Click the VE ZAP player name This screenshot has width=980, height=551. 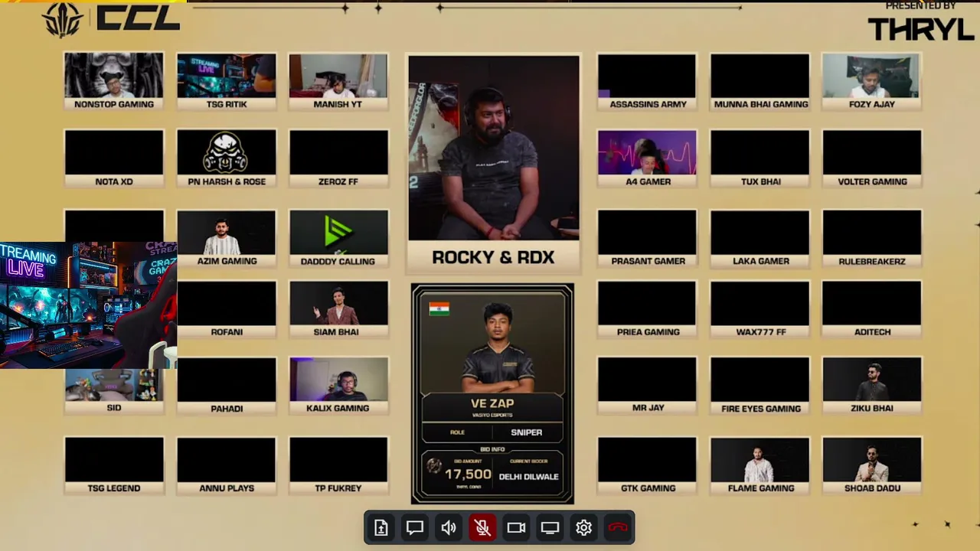pos(492,403)
